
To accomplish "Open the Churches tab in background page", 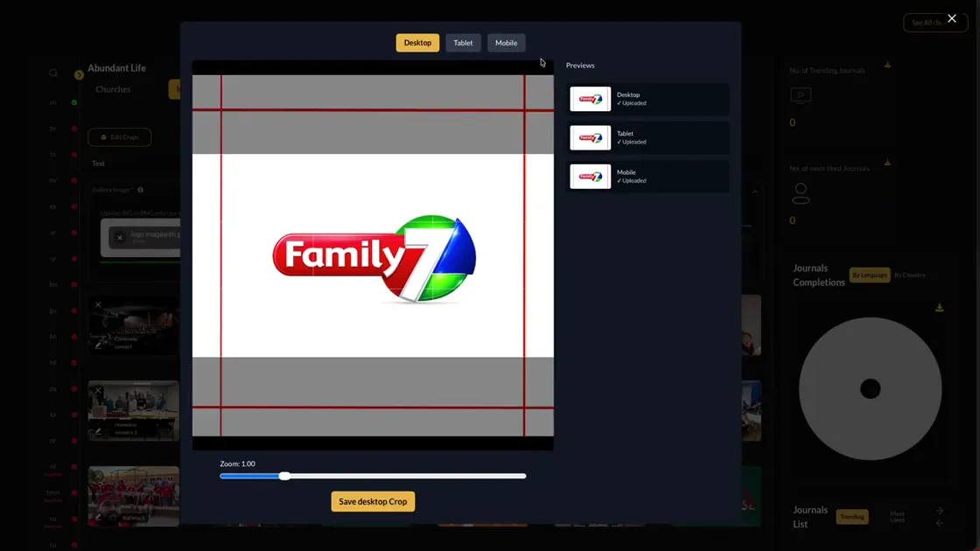I will pos(113,89).
